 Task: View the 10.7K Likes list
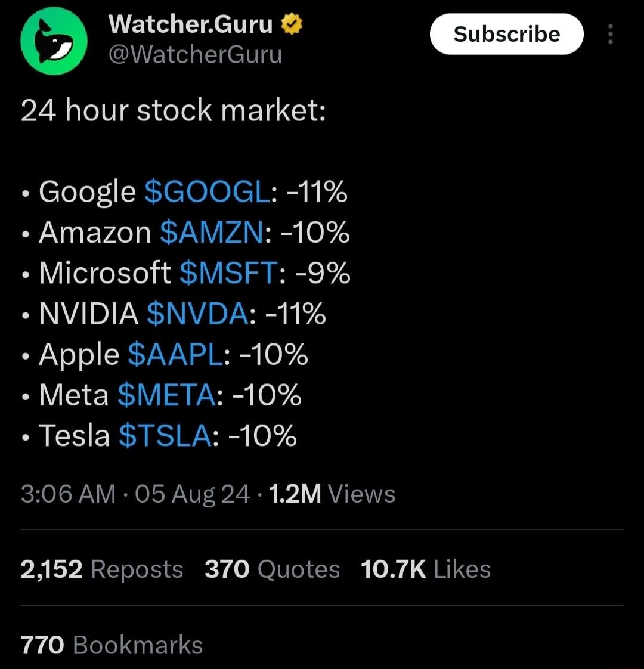(426, 569)
